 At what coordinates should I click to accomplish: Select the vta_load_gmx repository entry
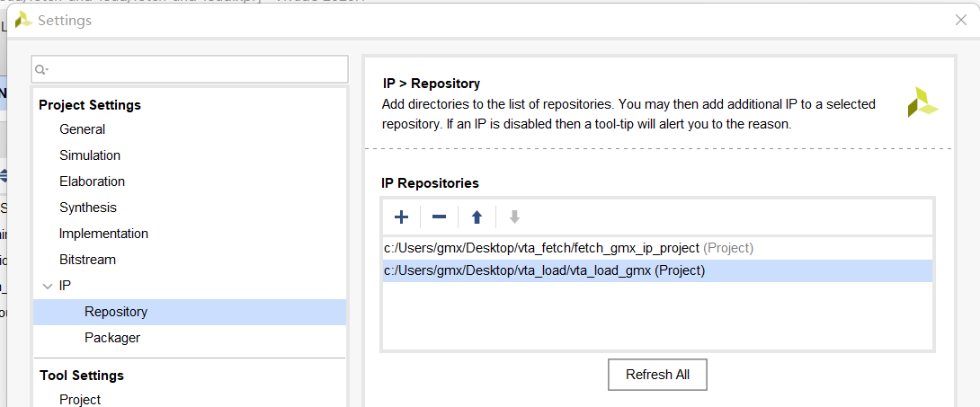tap(544, 270)
